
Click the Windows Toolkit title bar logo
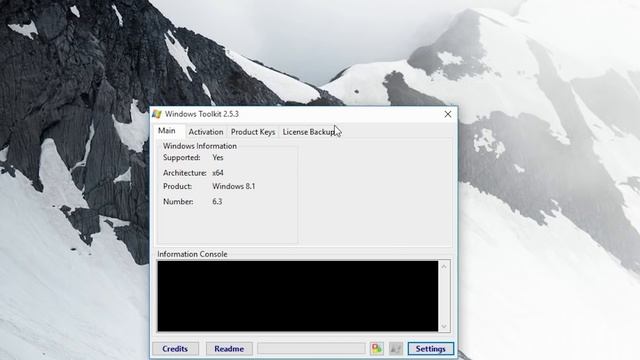point(157,114)
